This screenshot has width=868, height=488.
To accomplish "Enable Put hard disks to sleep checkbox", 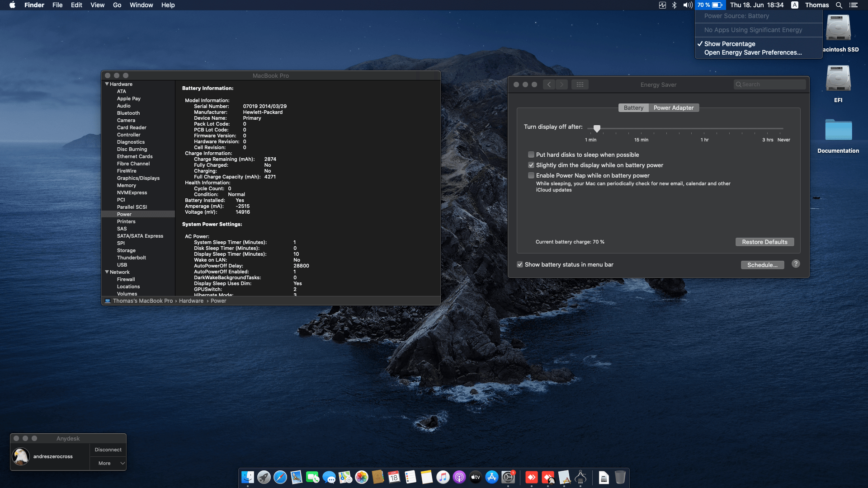I will coord(531,155).
